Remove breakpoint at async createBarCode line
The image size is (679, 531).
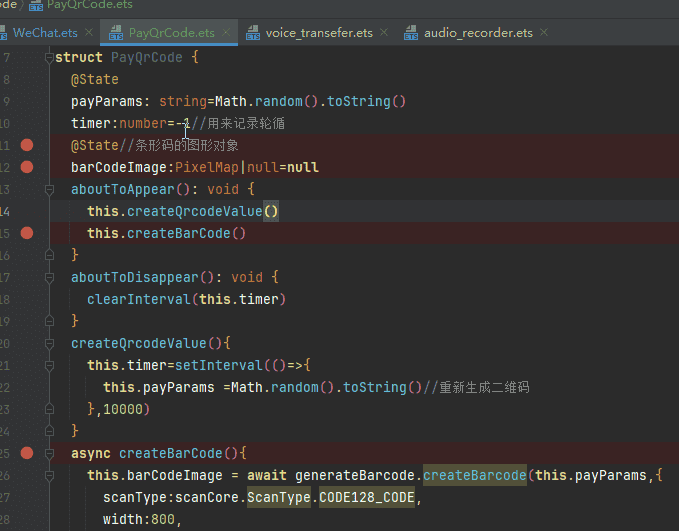tap(27, 453)
